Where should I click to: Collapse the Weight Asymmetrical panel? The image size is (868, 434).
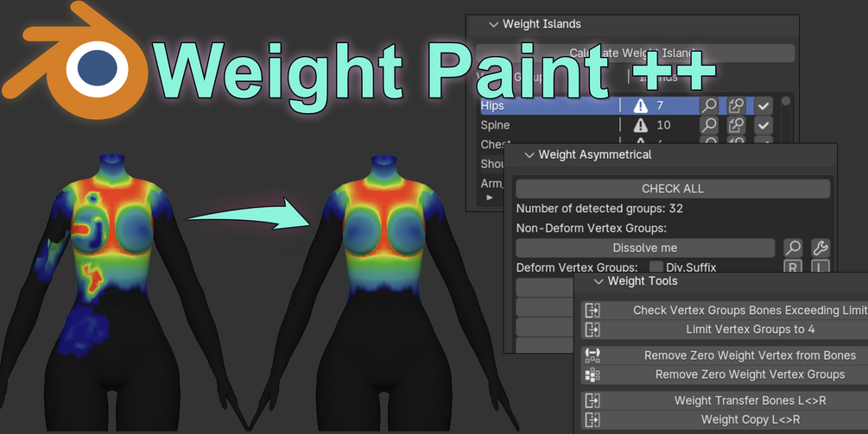pos(529,155)
